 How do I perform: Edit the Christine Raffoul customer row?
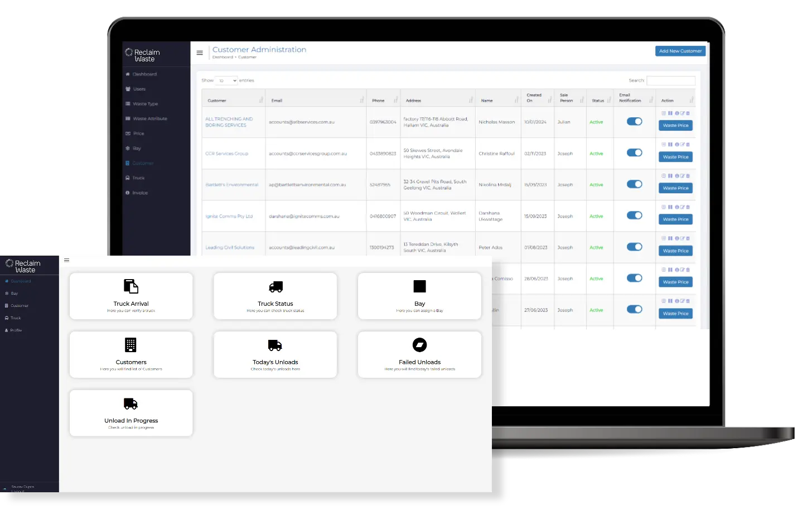682,145
